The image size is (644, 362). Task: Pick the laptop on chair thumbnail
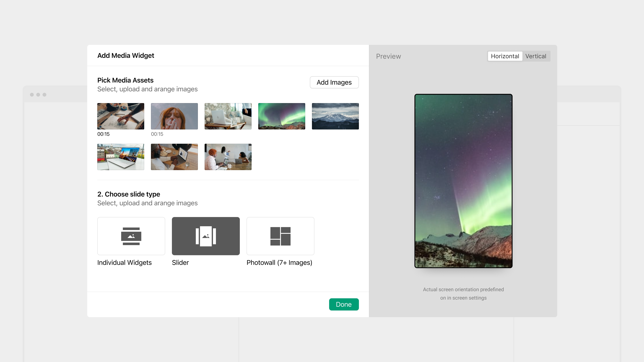pyautogui.click(x=228, y=116)
